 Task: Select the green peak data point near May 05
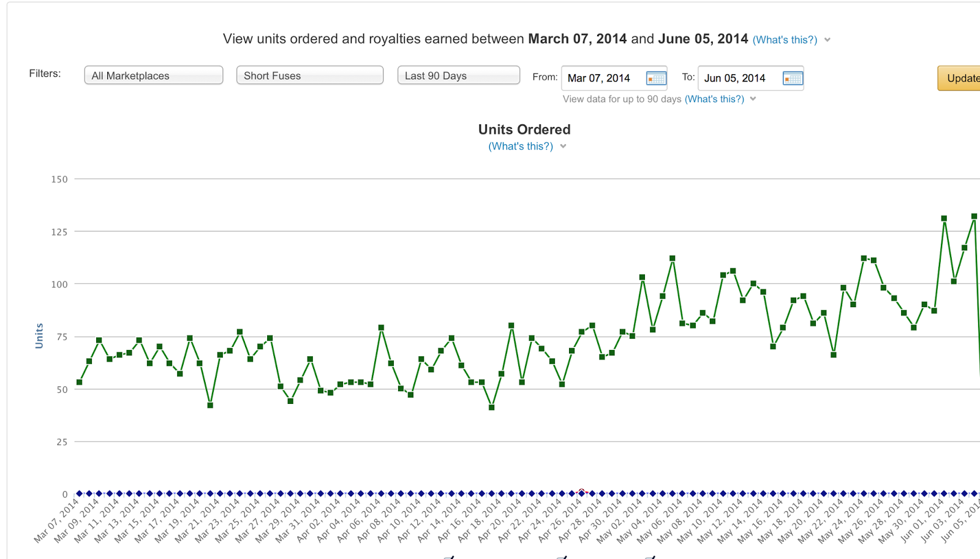[x=673, y=259]
